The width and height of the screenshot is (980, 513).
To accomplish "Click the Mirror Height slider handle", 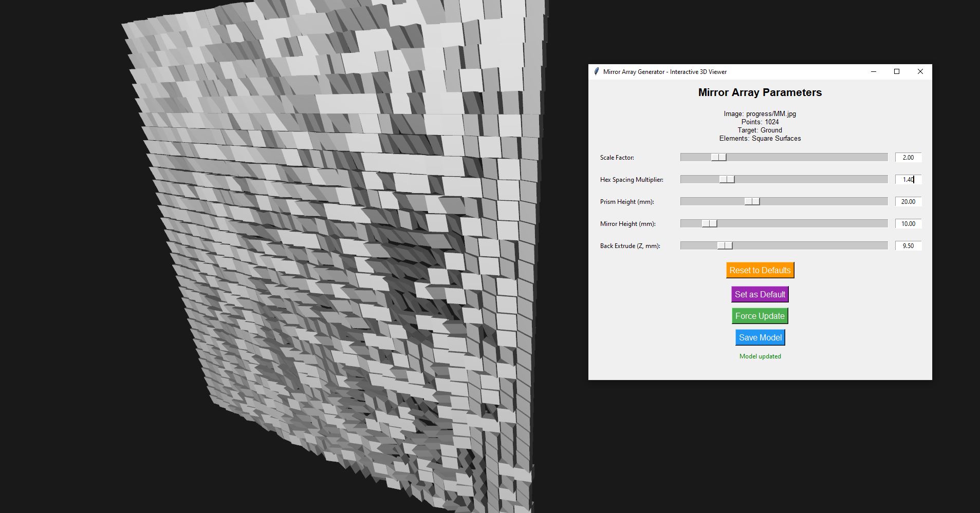I will [x=709, y=223].
